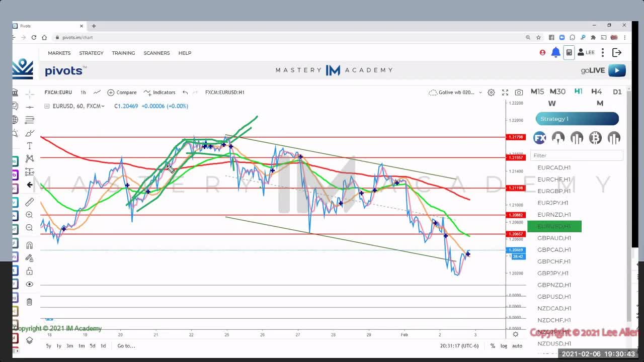Viewport: 644px width, 362px height.
Task: Open the calculator icon
Action: click(x=569, y=52)
